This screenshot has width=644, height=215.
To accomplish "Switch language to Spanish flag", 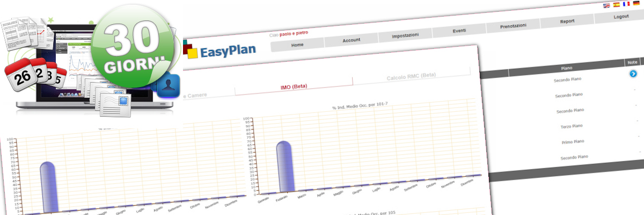I will click(616, 4).
